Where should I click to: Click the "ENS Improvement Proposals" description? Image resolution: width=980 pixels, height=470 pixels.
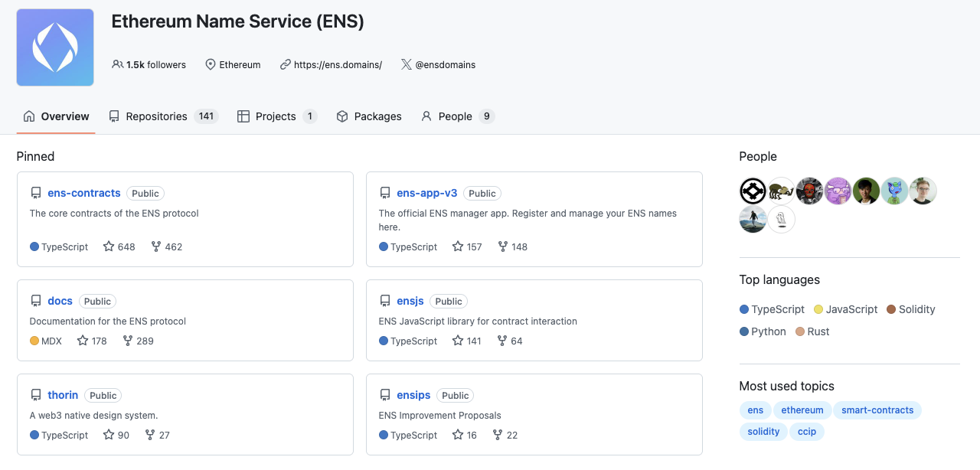440,416
